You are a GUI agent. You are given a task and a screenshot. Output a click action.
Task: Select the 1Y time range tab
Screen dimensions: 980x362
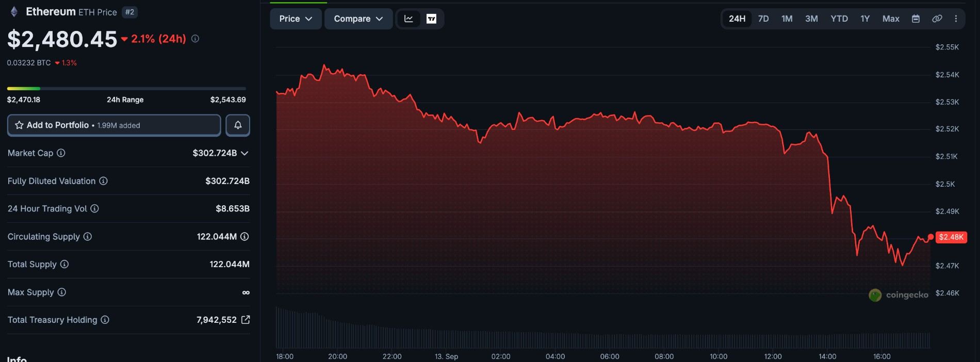pos(865,19)
